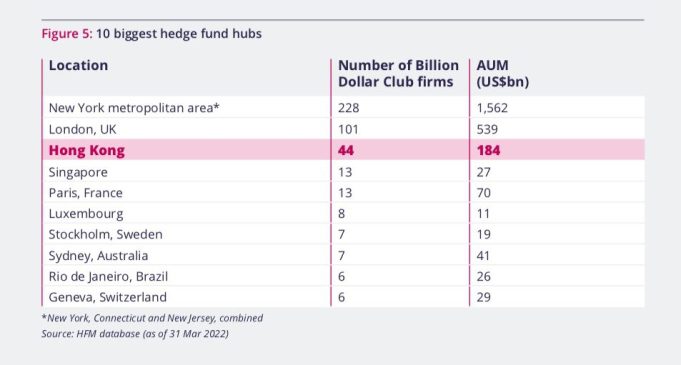The height and width of the screenshot is (365, 681).
Task: Click New York AUM value 1,562
Action: point(492,108)
